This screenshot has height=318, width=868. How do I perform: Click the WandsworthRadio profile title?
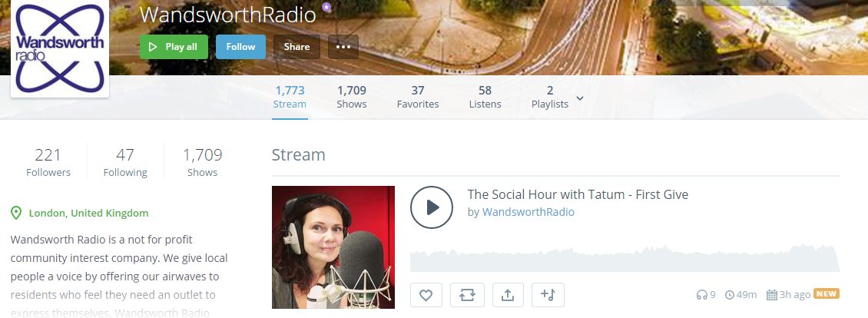pos(227,15)
